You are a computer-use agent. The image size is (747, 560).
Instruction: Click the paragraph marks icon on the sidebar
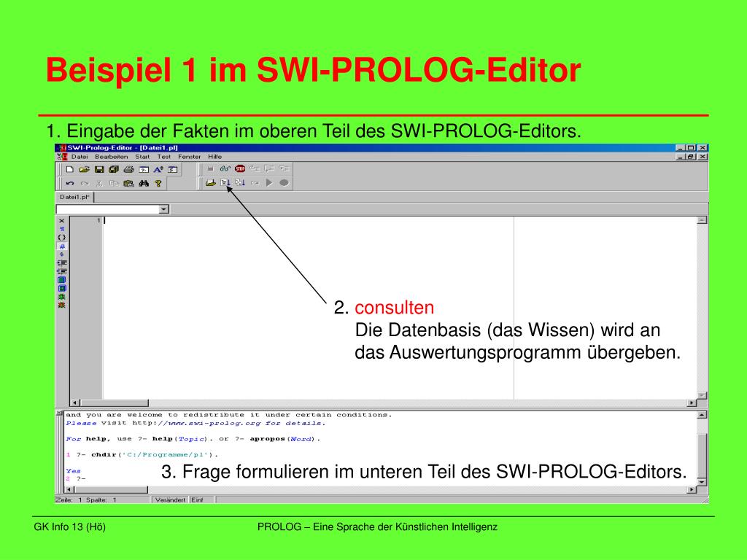pyautogui.click(x=61, y=229)
